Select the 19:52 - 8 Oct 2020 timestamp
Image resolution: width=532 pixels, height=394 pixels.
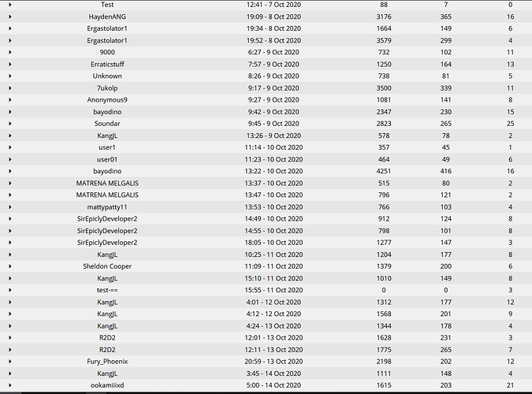tap(273, 40)
